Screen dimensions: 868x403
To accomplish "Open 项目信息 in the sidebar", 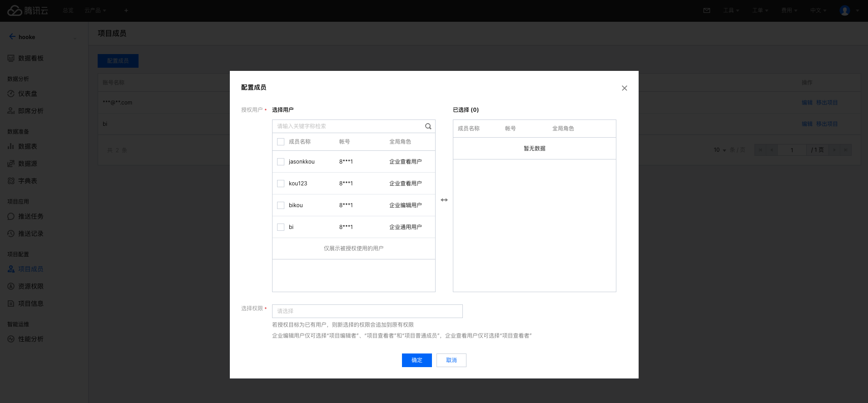I will (x=31, y=303).
